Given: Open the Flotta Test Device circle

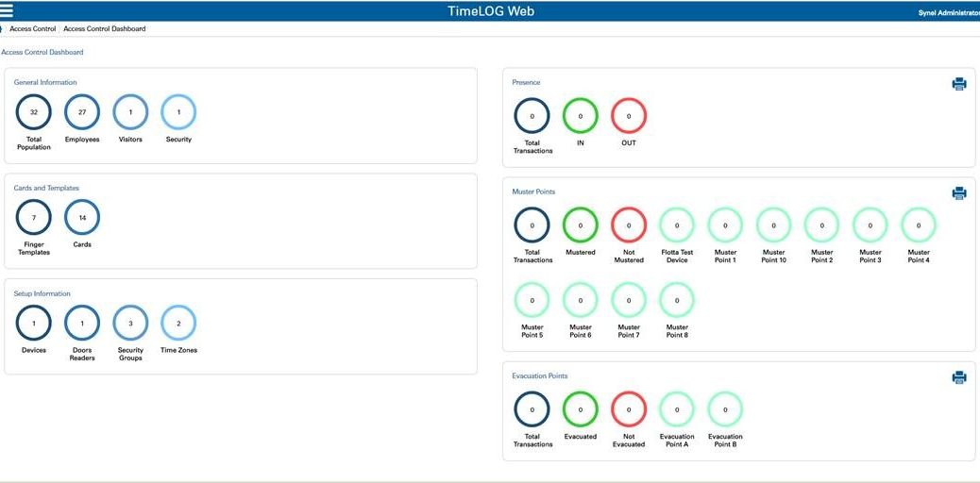Looking at the screenshot, I should (677, 225).
